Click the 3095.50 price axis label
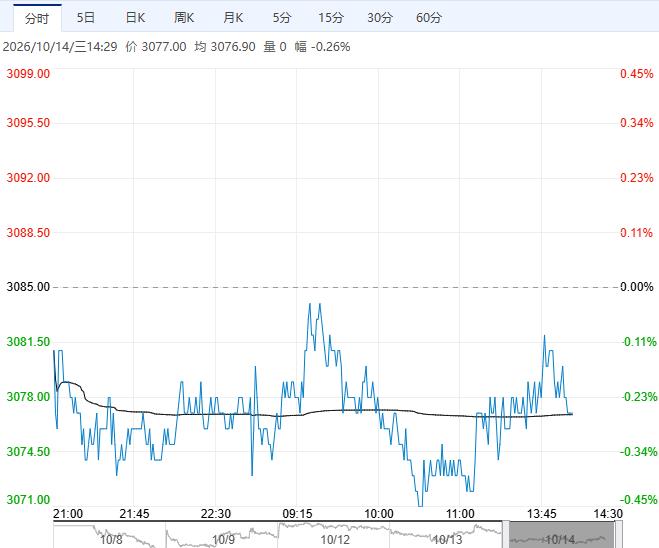This screenshot has width=659, height=548. [x=28, y=123]
